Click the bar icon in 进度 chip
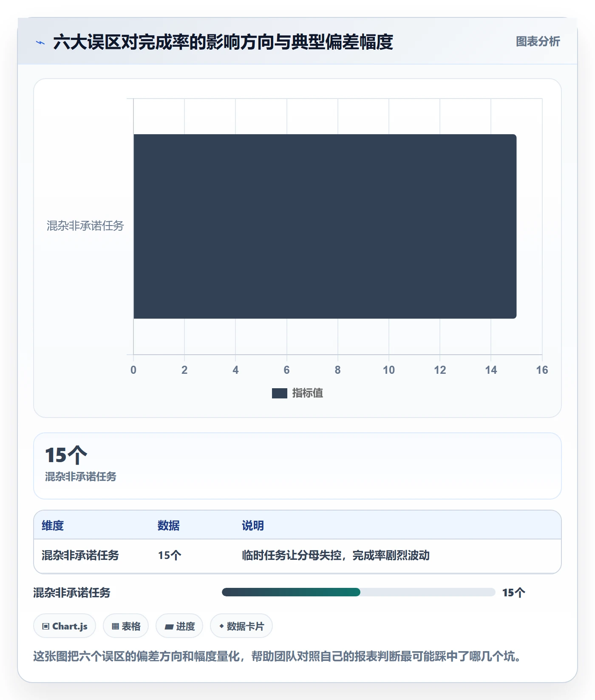This screenshot has width=595, height=700. point(169,627)
